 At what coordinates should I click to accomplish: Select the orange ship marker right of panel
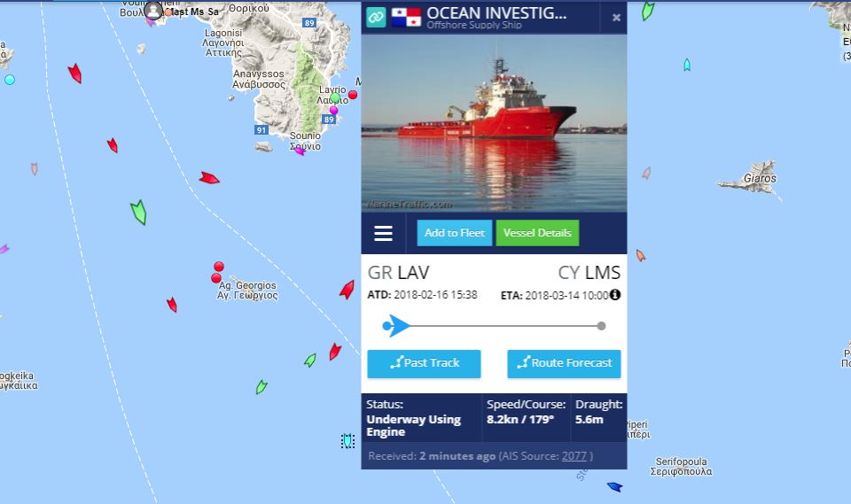pyautogui.click(x=640, y=255)
